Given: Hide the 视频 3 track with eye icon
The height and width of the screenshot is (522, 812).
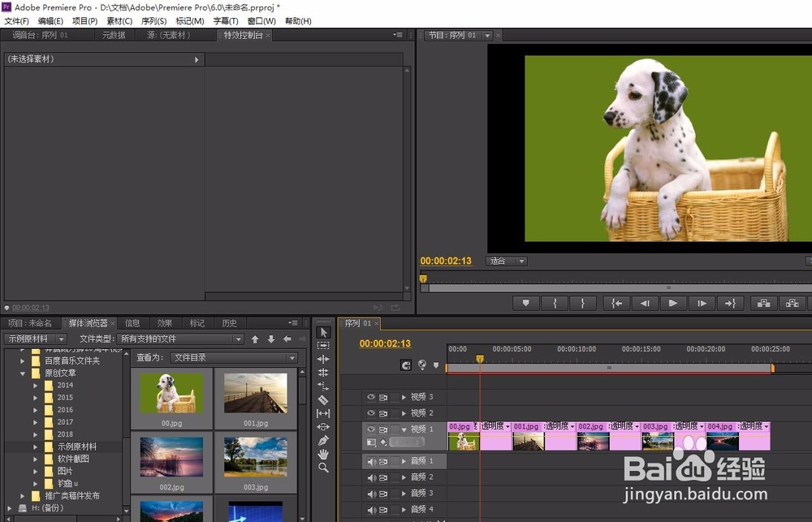Looking at the screenshot, I should [371, 397].
